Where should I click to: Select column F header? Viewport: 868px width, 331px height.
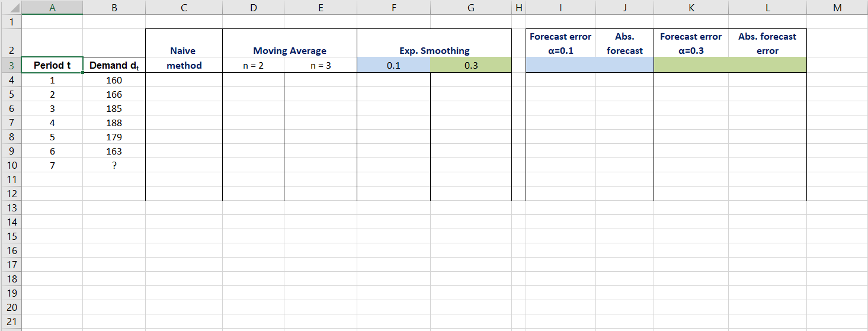click(x=393, y=7)
